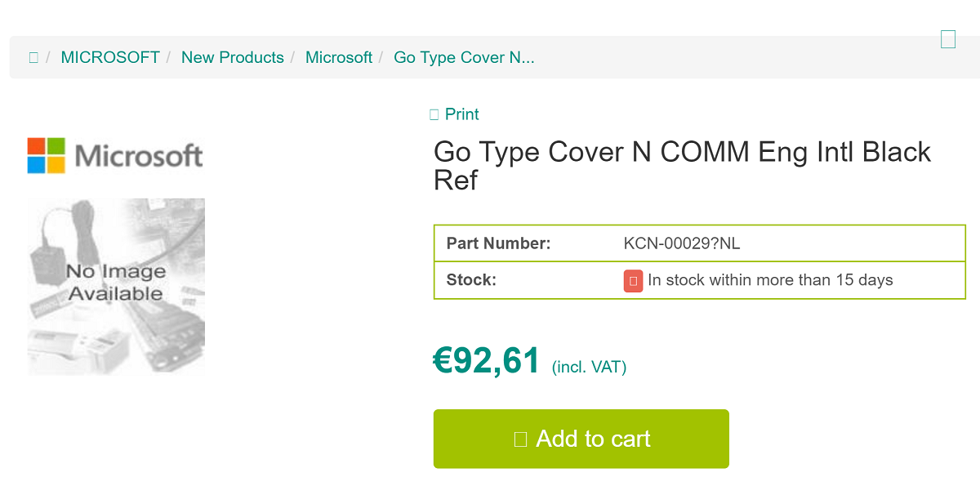Click the Go Type Cover product title
This screenshot has width=980, height=486.
[x=682, y=165]
